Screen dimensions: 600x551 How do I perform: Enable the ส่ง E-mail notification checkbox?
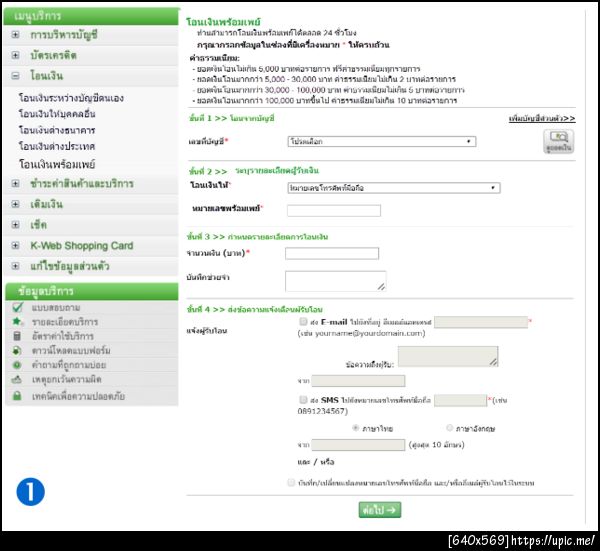(x=303, y=321)
